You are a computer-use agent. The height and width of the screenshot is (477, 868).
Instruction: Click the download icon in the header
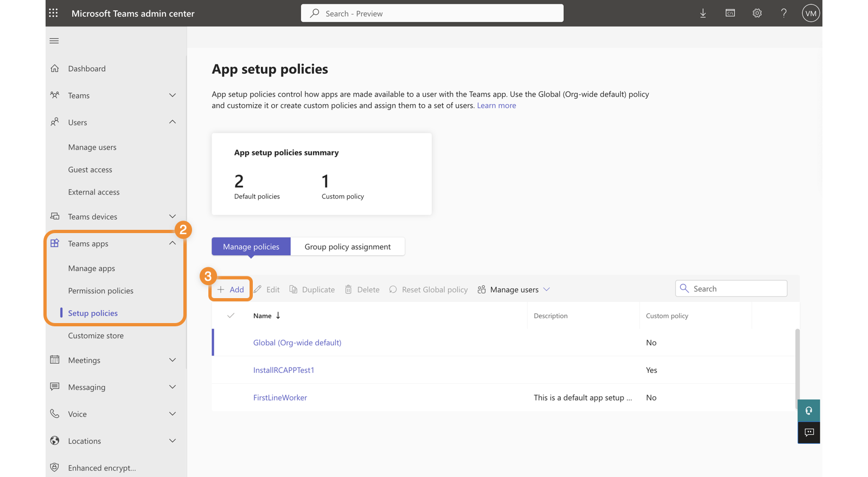(703, 13)
